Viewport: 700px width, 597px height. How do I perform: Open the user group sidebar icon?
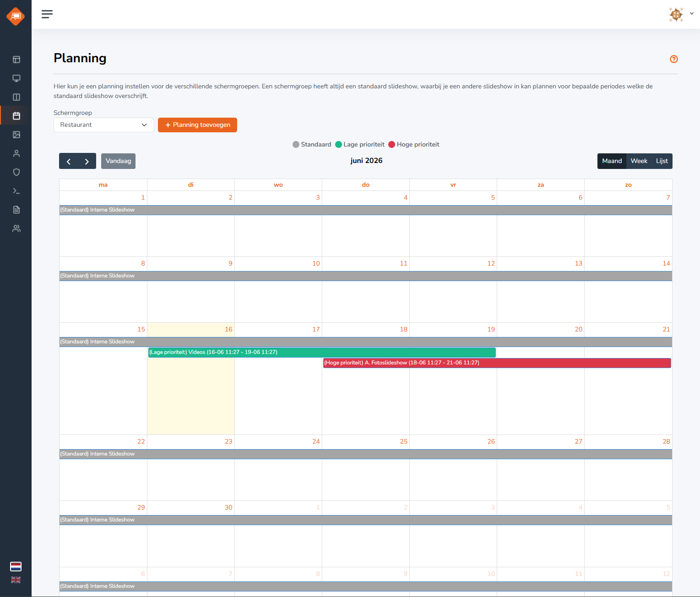[x=16, y=228]
